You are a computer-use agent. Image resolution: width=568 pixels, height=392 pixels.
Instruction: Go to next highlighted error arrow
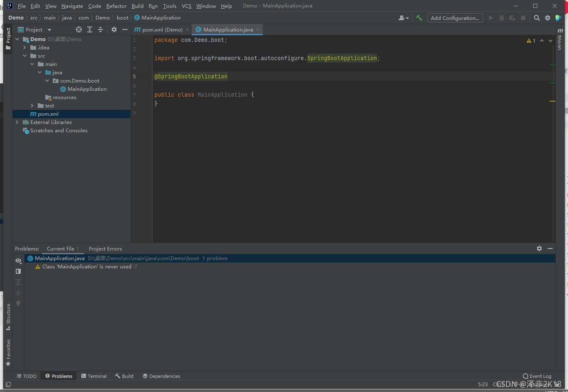[x=551, y=41]
